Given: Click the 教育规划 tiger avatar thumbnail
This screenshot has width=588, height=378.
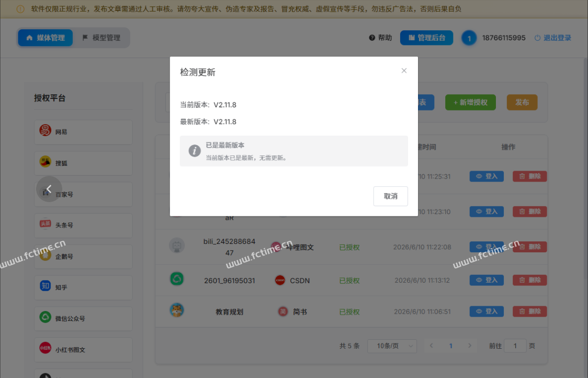Looking at the screenshot, I should click(x=177, y=310).
